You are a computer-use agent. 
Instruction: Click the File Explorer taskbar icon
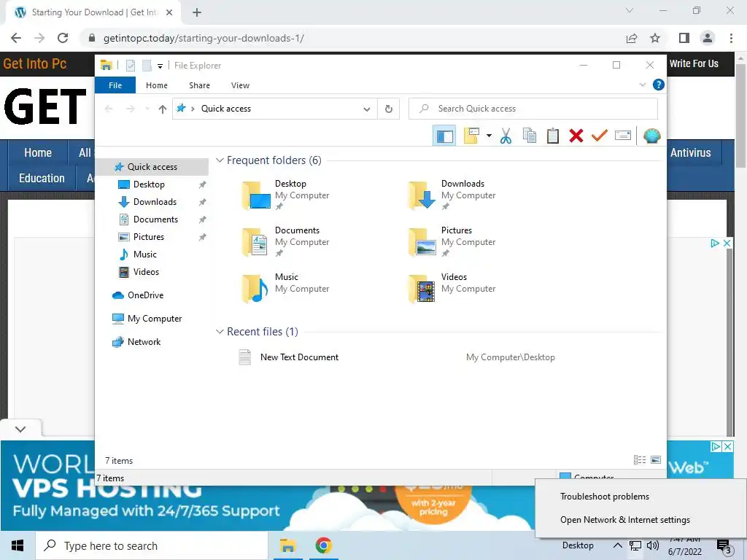[287, 545]
